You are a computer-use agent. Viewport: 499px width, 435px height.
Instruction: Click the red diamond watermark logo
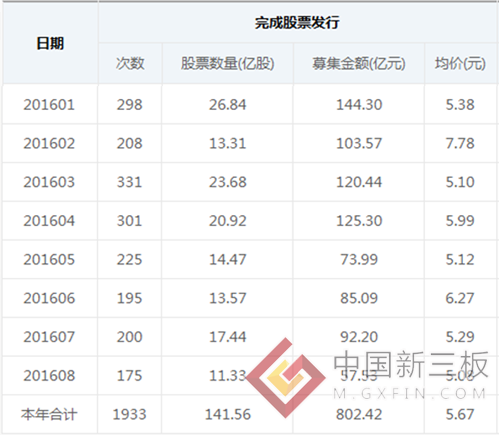tap(286, 378)
